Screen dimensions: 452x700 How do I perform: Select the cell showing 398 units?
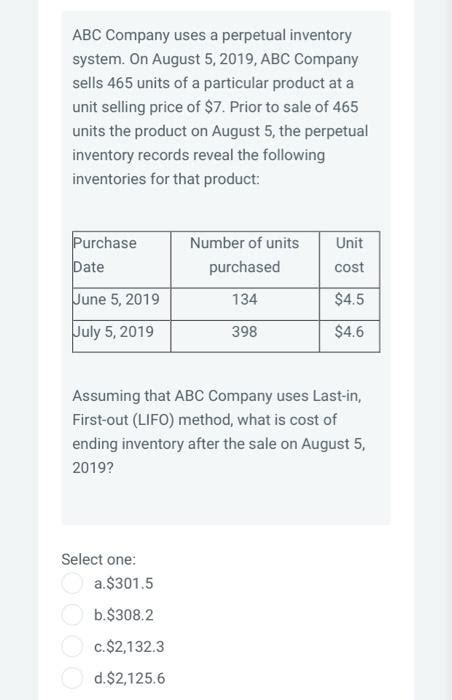pyautogui.click(x=245, y=336)
